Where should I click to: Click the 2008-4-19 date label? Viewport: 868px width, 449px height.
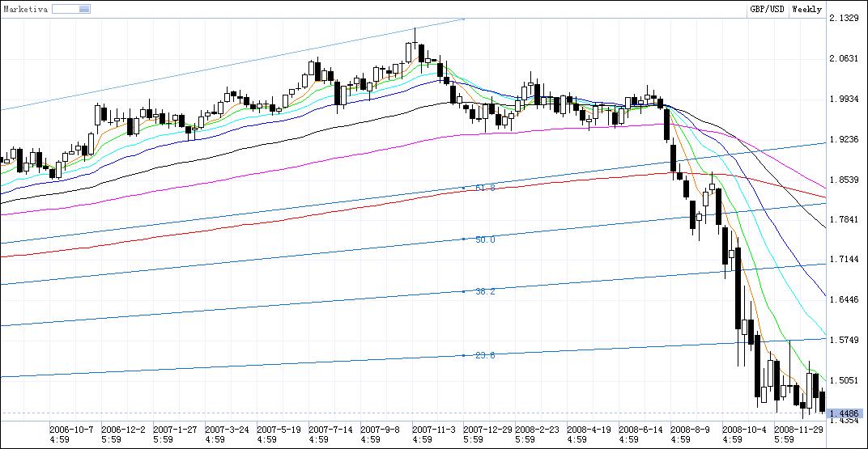(x=589, y=429)
